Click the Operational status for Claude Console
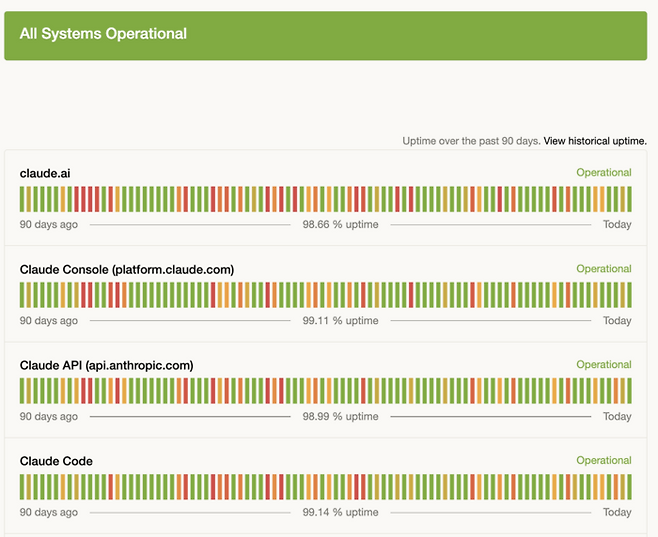Screen dimensions: 658x537 (604, 268)
